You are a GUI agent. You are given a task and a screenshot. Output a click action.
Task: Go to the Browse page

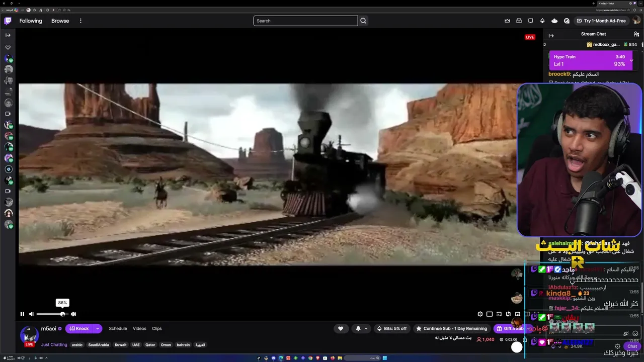[60, 21]
